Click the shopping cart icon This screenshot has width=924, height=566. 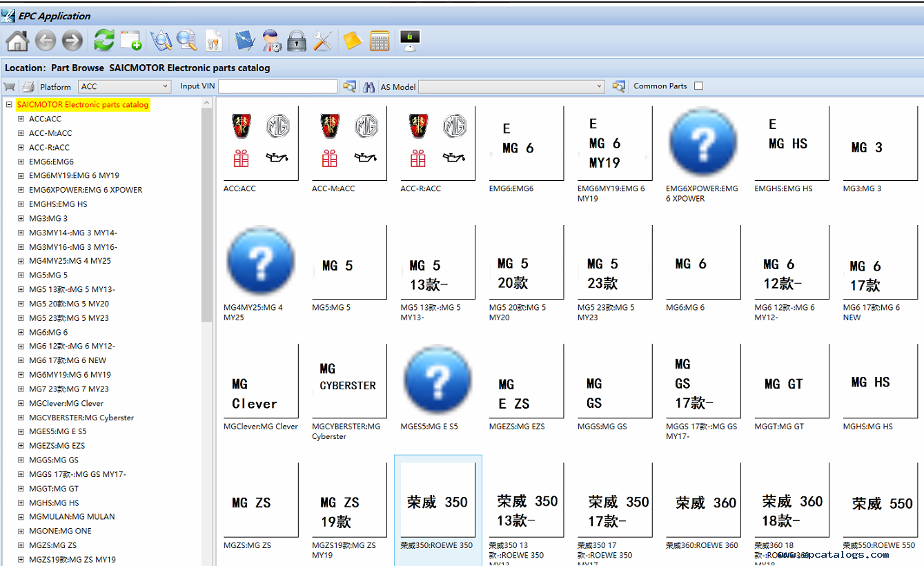(x=10, y=86)
